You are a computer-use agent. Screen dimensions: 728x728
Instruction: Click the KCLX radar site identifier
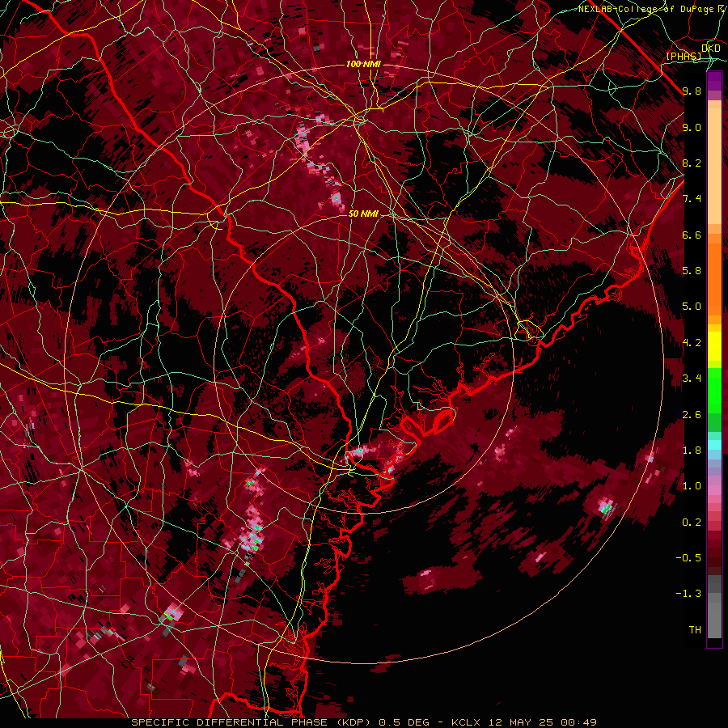pos(467,722)
